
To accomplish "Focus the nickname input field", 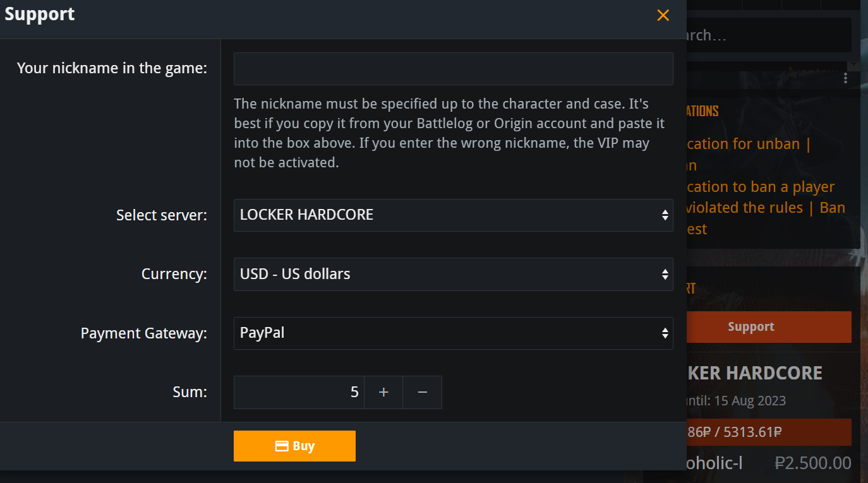I will coord(453,69).
